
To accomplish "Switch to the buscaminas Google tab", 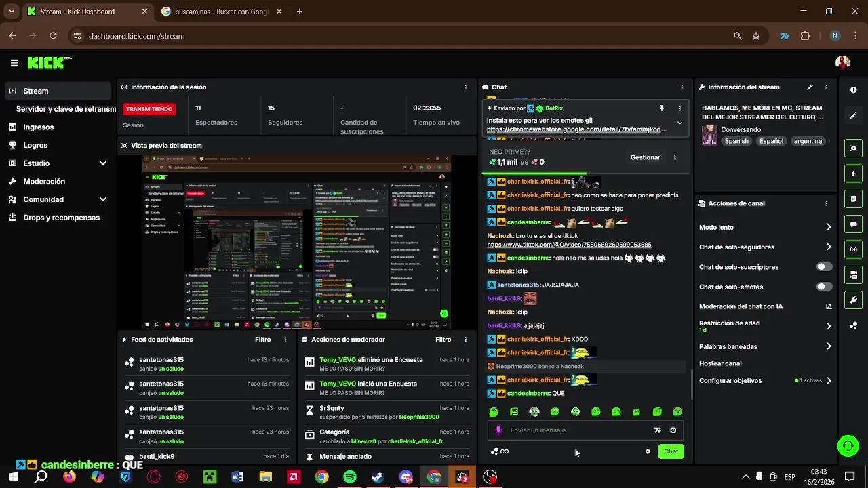I will [221, 12].
